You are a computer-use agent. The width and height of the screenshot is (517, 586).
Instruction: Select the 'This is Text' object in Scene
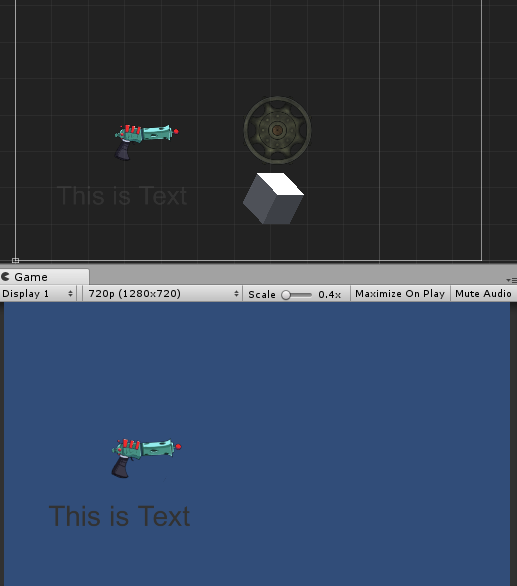[x=122, y=195]
